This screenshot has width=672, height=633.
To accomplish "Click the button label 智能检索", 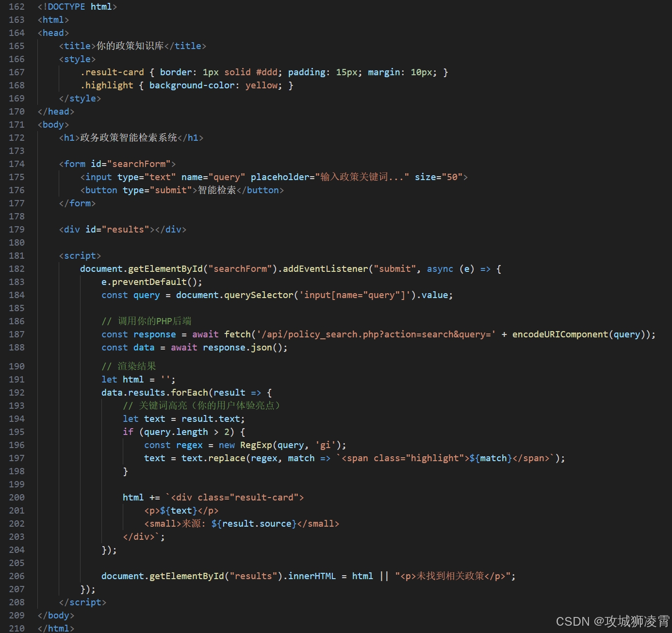I will (217, 190).
